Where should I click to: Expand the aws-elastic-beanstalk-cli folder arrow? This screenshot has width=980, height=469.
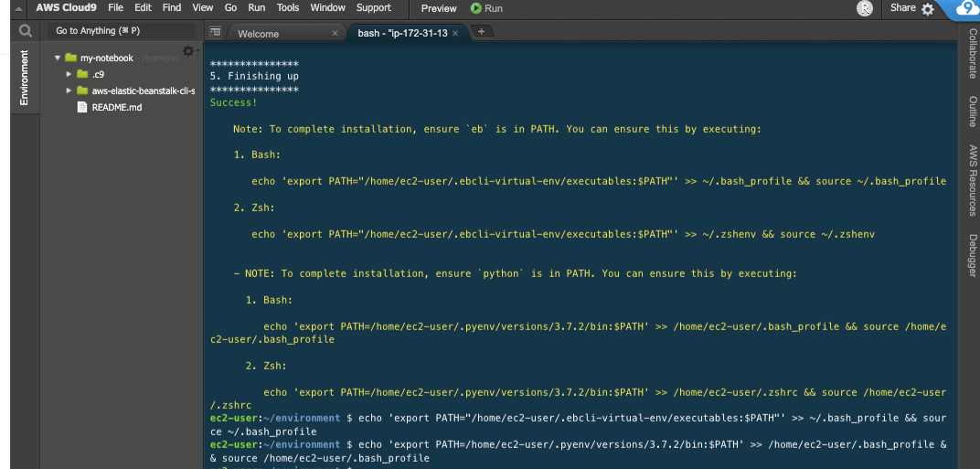point(69,91)
